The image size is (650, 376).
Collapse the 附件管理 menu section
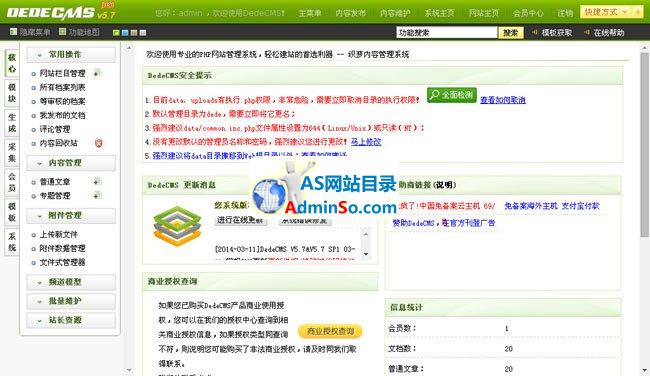(x=71, y=216)
